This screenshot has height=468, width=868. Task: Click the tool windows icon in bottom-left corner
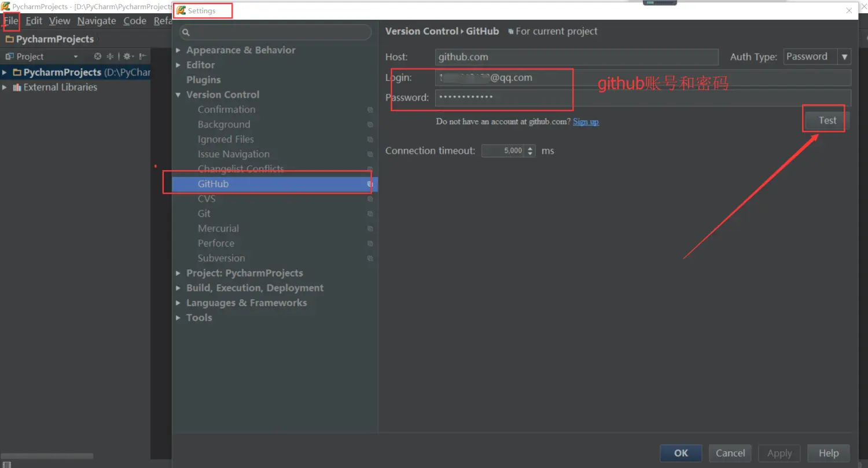[6, 464]
